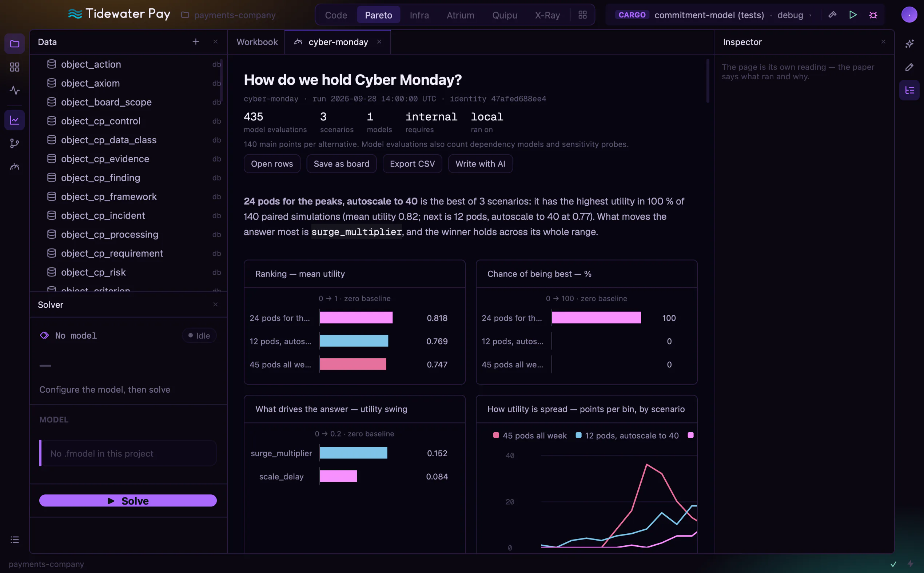
Task: Click the plus icon in Data panel
Action: [x=195, y=42]
